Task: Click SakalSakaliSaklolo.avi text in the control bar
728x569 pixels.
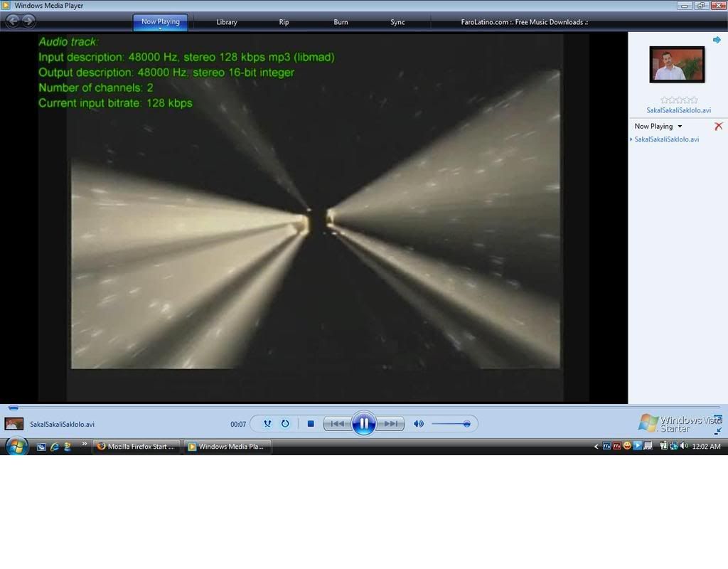Action: pos(63,424)
